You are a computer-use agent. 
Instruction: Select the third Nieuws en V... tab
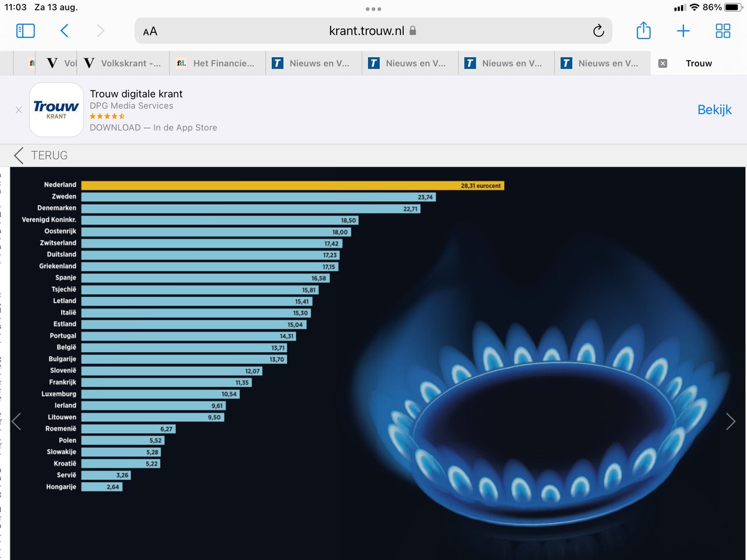[x=506, y=63]
